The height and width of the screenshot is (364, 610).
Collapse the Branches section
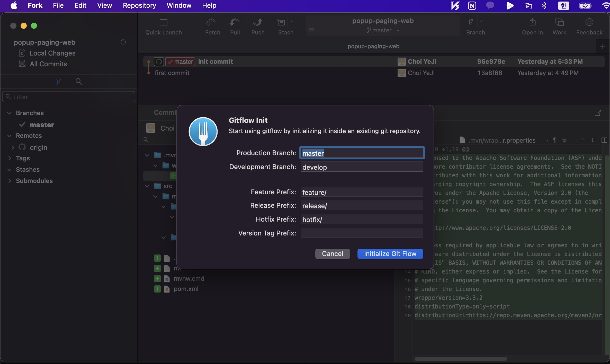pos(9,113)
